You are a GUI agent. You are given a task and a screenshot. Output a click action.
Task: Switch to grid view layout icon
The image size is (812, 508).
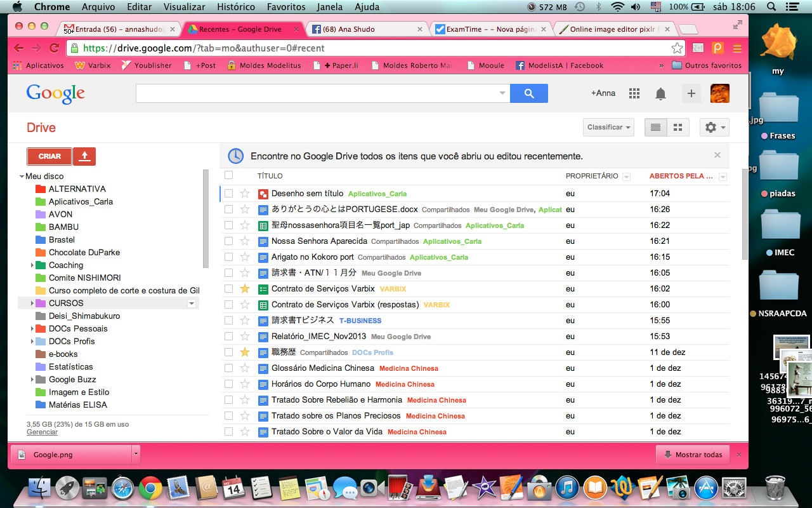tap(678, 128)
